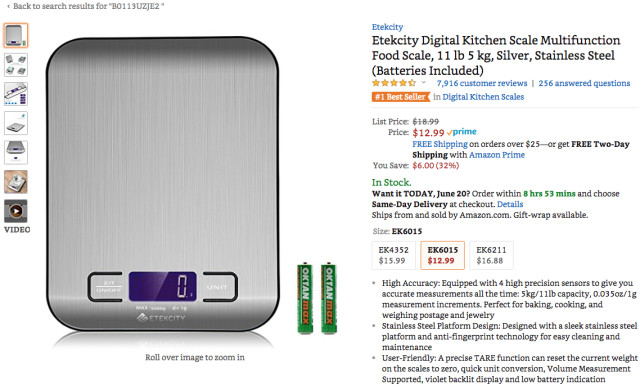
Task: Open the fourth angled scale thumbnail
Action: 16,123
